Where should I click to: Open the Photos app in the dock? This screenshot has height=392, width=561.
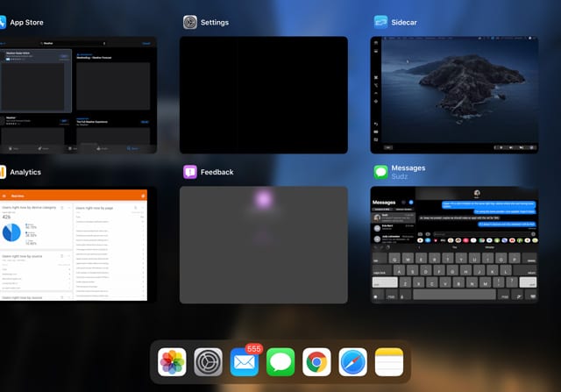pyautogui.click(x=172, y=362)
